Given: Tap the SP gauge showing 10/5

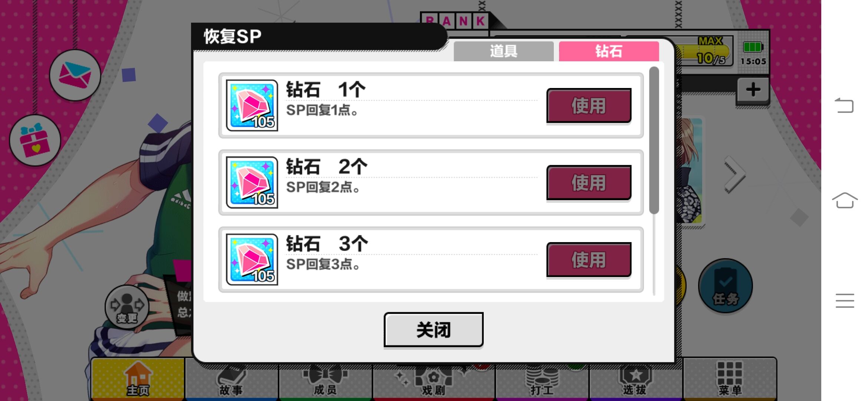Looking at the screenshot, I should coord(705,52).
